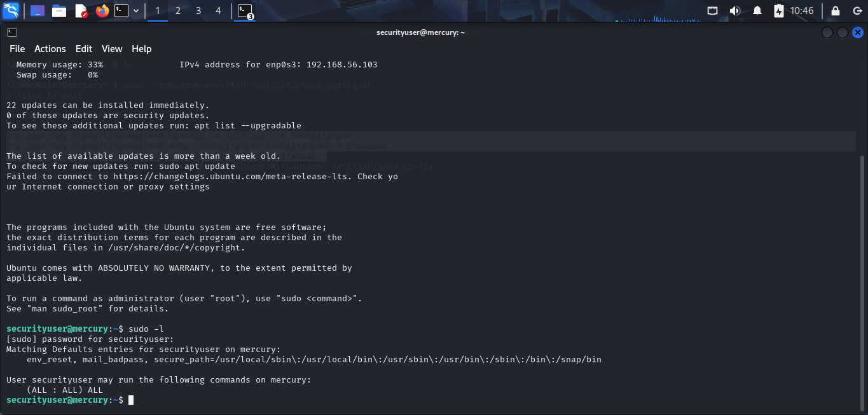Click the network connection tray icon
The height and width of the screenshot is (415, 868).
pyautogui.click(x=713, y=11)
